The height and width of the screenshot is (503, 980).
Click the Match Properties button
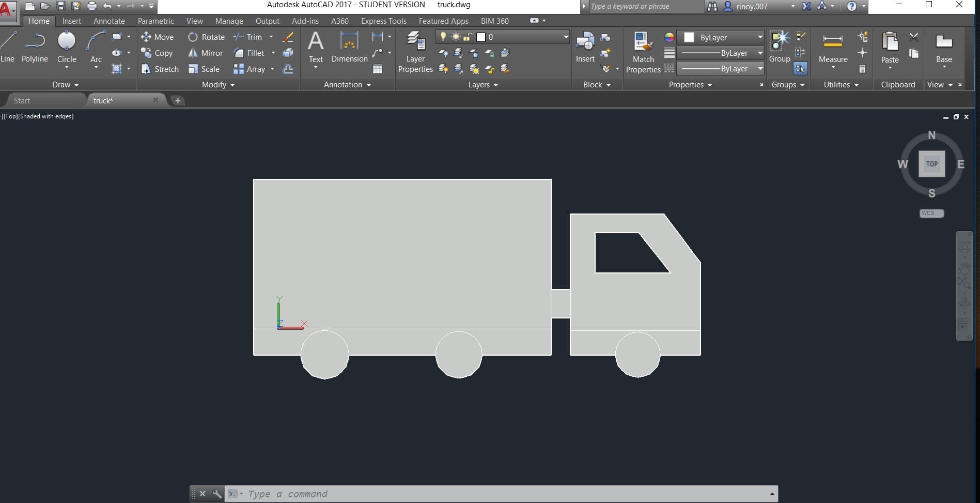(643, 52)
